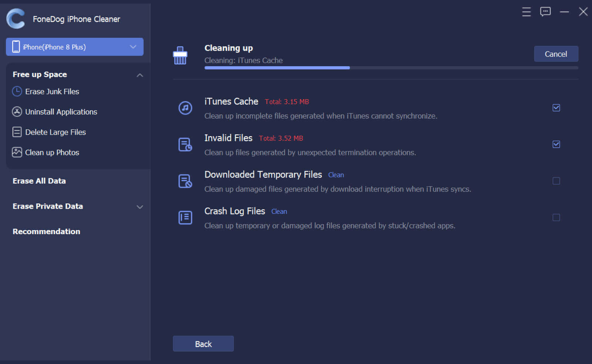Click the Uninstall Applications icon
This screenshot has width=592, height=364.
click(x=17, y=112)
